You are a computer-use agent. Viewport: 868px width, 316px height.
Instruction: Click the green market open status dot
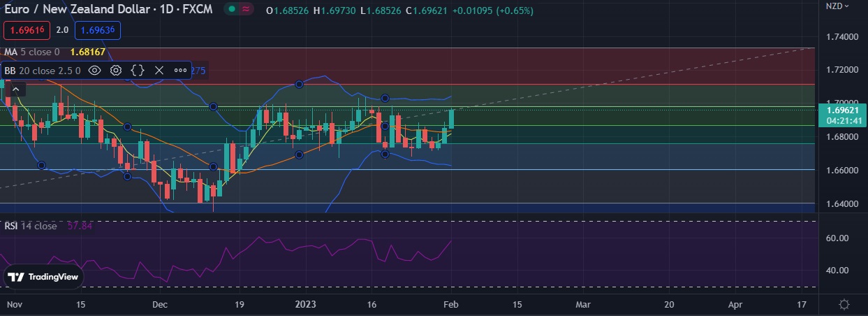tap(231, 9)
